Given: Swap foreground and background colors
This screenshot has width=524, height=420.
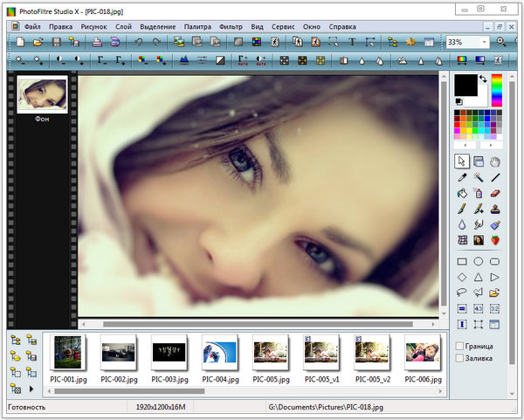Looking at the screenshot, I should (x=484, y=79).
